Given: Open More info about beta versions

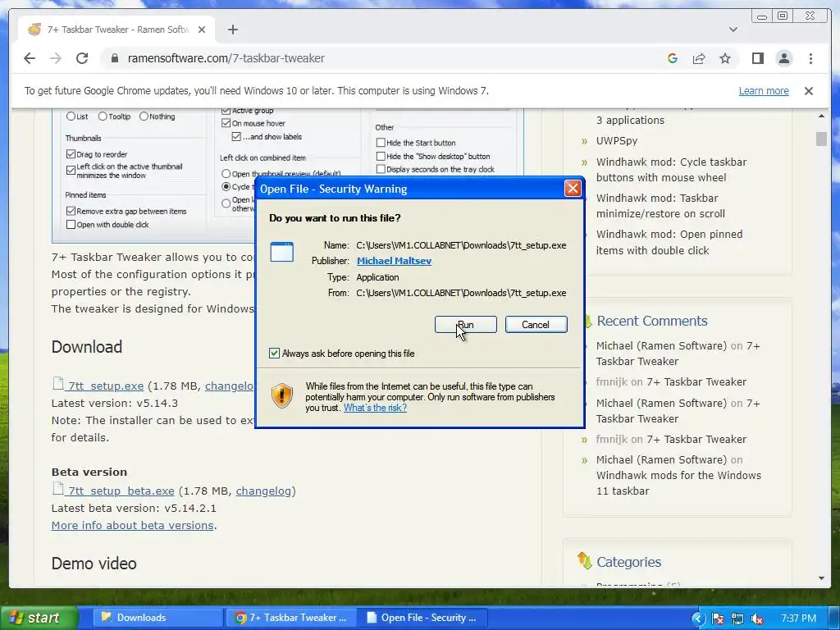Looking at the screenshot, I should click(x=132, y=525).
